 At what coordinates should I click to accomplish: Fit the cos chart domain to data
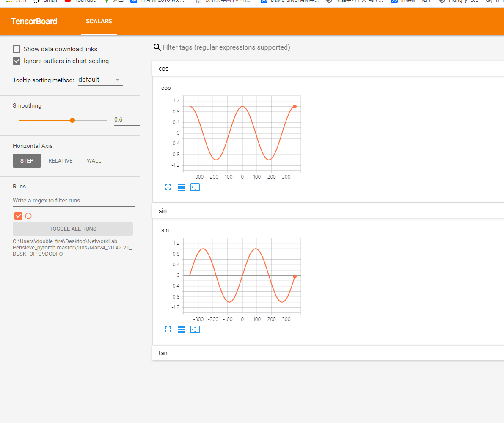tap(195, 187)
